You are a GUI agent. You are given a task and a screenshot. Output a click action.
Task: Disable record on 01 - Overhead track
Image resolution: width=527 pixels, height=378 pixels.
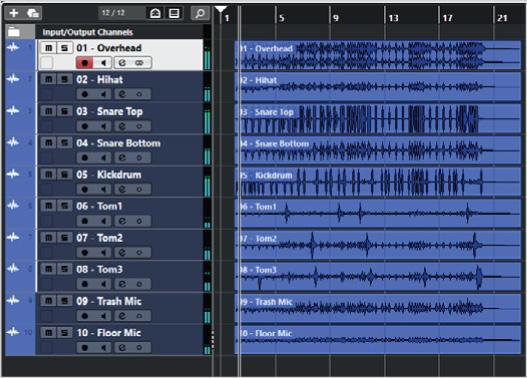pos(84,63)
